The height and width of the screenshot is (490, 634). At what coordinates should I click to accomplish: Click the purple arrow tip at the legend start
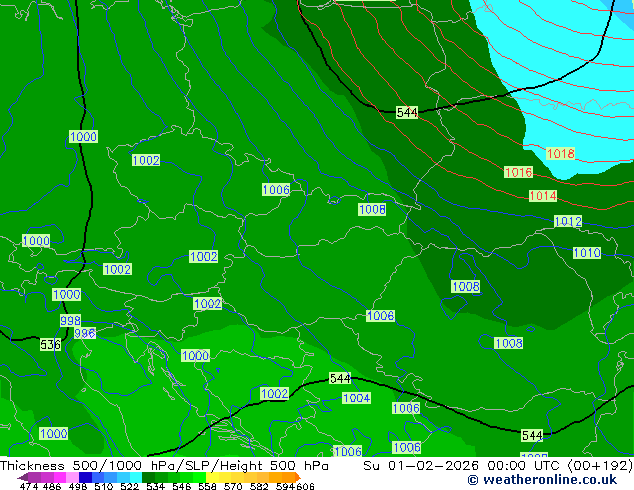pos(22,477)
